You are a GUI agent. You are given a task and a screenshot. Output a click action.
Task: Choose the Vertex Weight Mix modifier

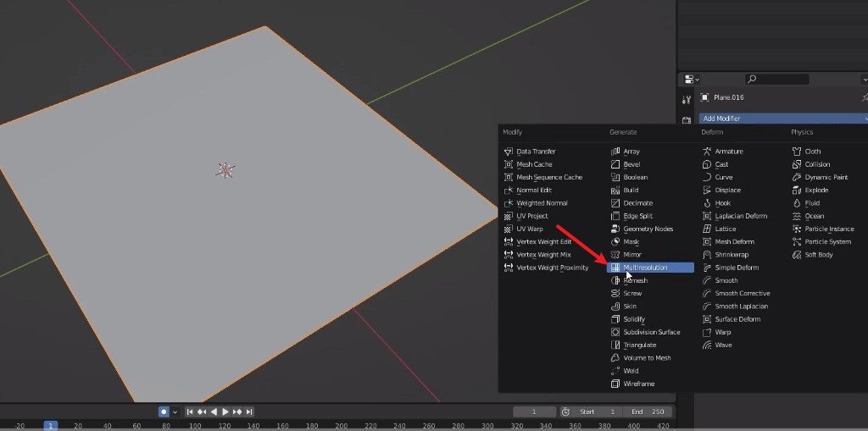[537, 255]
